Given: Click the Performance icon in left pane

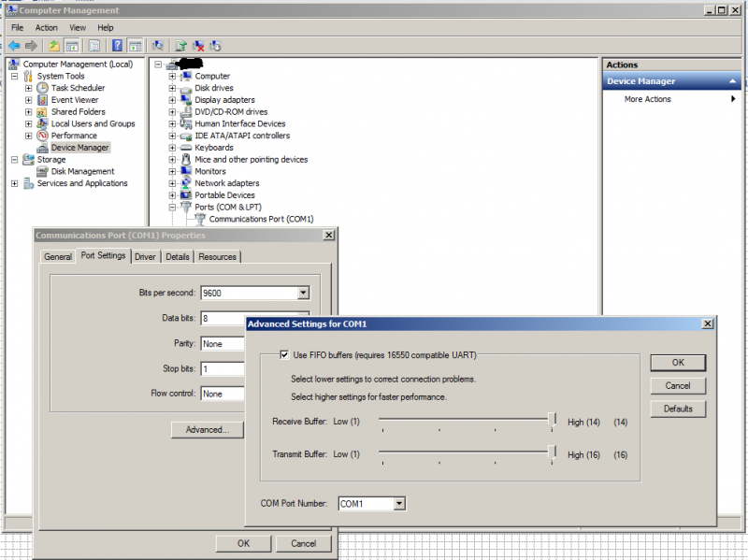Looking at the screenshot, I should click(42, 136).
